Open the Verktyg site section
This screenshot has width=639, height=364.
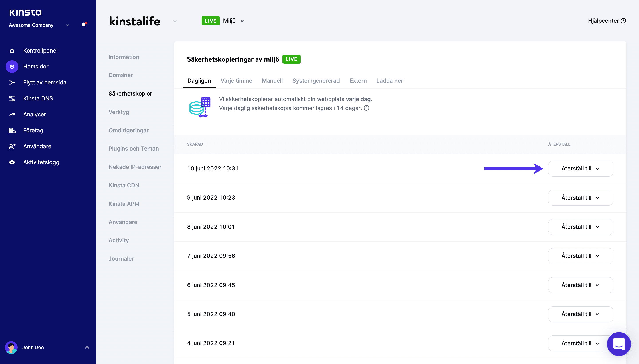click(x=119, y=112)
